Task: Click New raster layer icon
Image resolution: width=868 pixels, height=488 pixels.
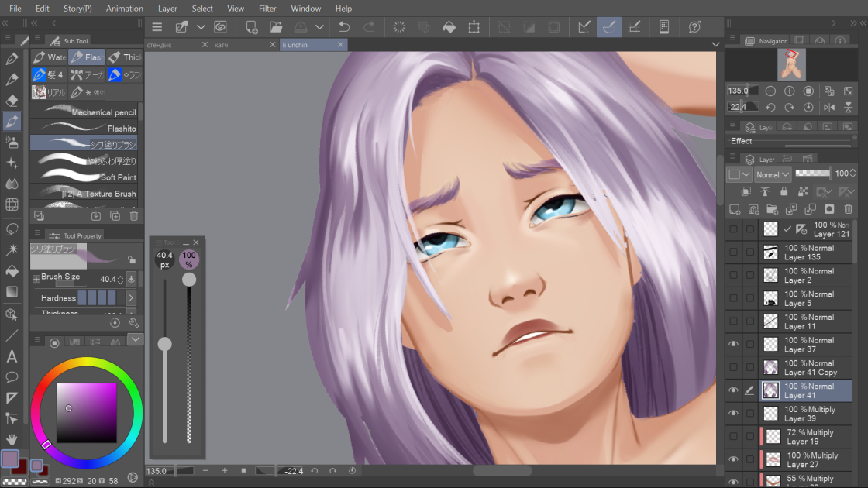Action: pos(735,209)
